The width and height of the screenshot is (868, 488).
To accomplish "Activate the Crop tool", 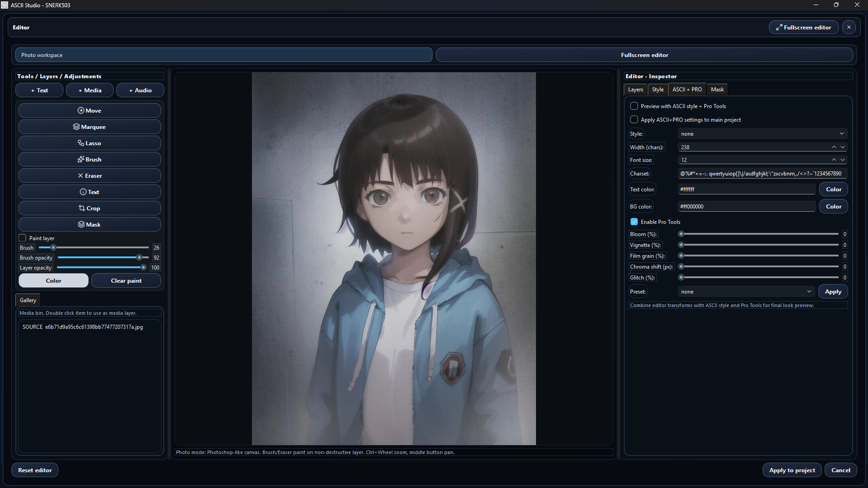I will pyautogui.click(x=89, y=208).
